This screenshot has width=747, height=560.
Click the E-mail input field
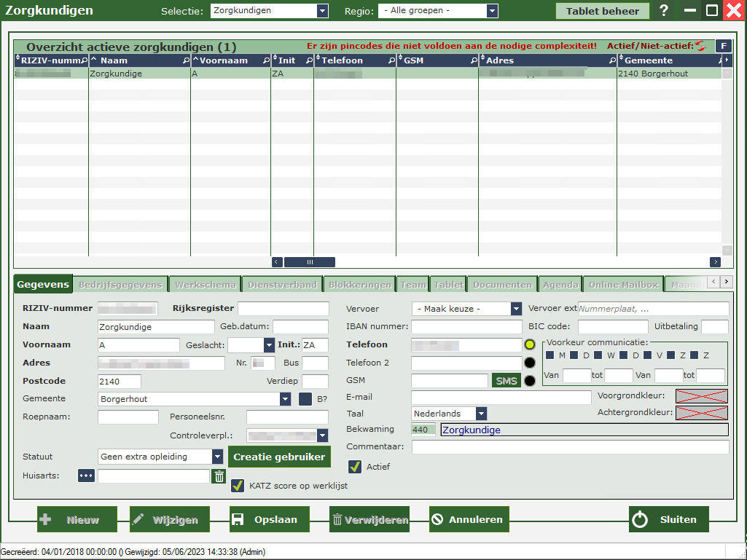coord(501,398)
